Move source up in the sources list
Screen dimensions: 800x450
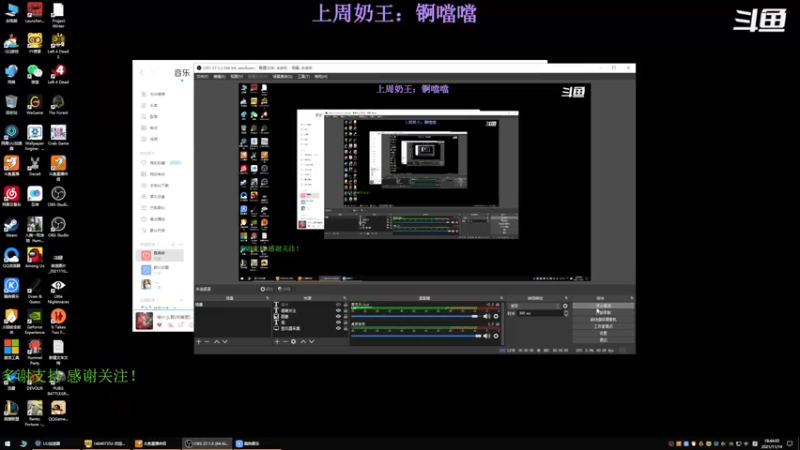pos(303,341)
